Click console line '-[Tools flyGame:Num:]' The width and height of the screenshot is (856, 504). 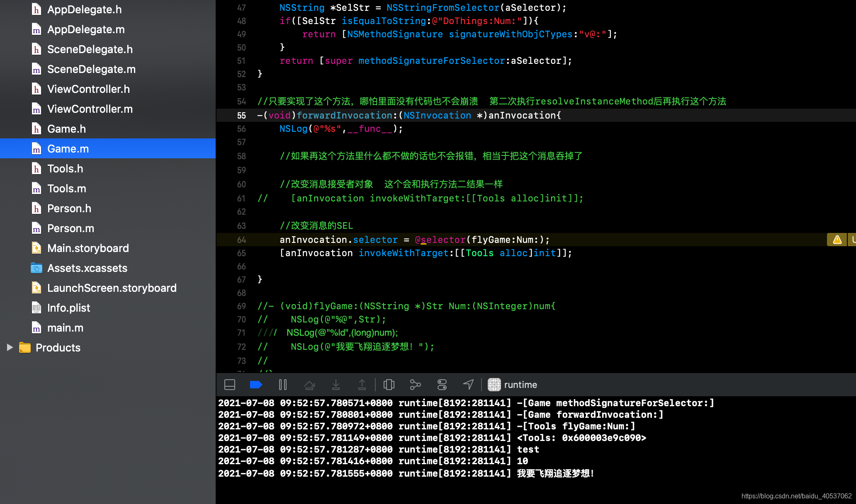click(576, 426)
